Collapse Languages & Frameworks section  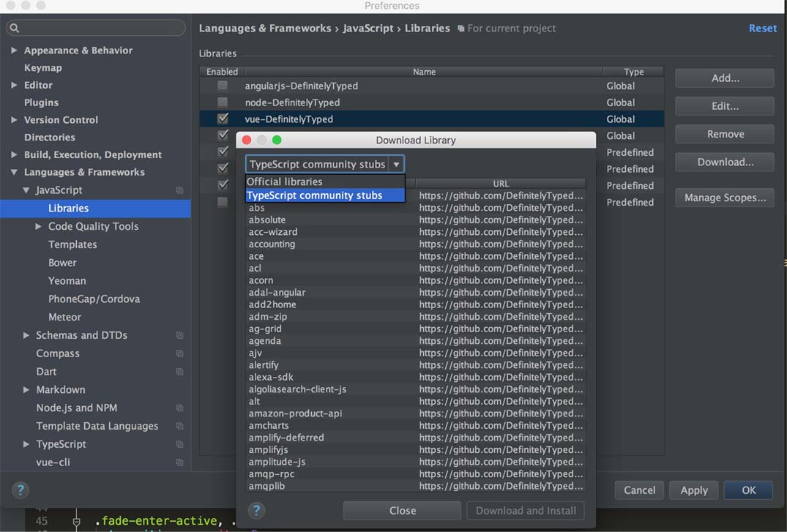coord(14,172)
